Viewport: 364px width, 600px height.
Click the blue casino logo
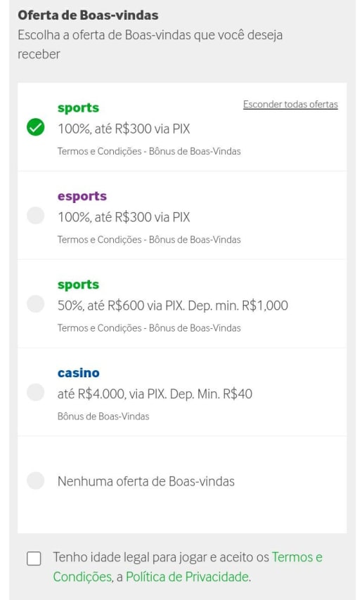(x=79, y=372)
